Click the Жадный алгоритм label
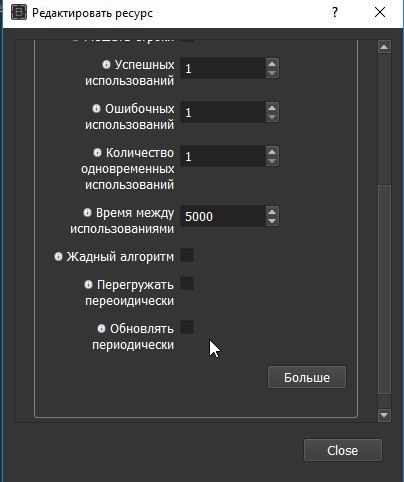 pyautogui.click(x=120, y=257)
